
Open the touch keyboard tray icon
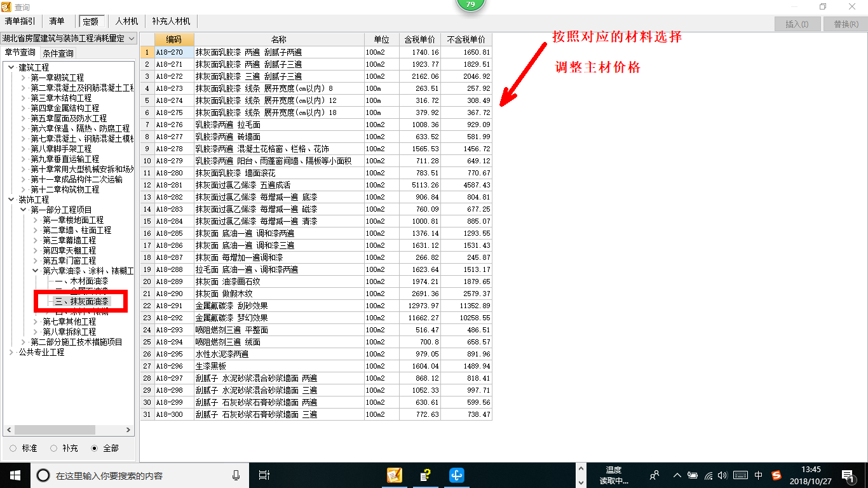740,475
